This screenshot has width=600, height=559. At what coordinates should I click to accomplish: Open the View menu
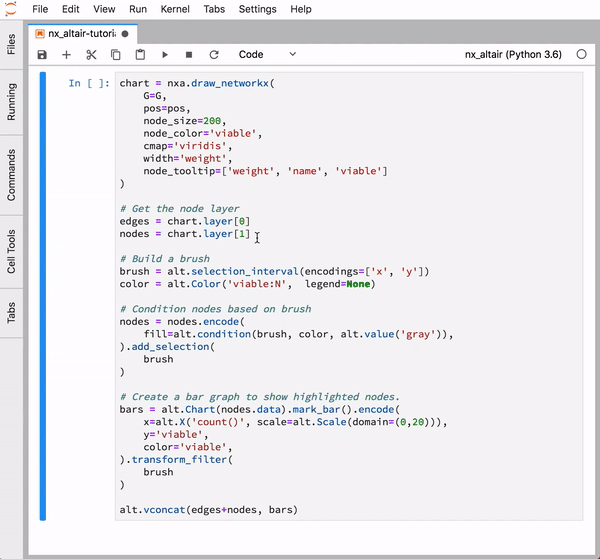(104, 9)
